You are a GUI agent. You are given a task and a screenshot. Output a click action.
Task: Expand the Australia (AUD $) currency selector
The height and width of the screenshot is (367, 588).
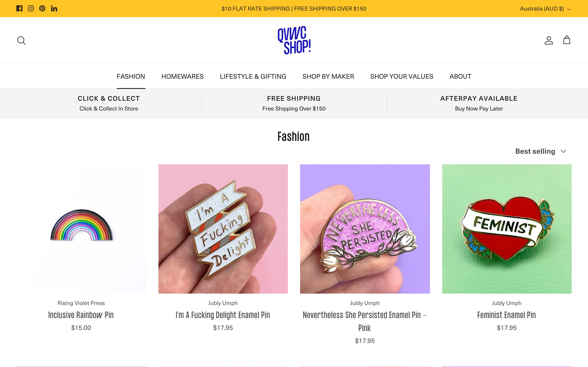545,9
